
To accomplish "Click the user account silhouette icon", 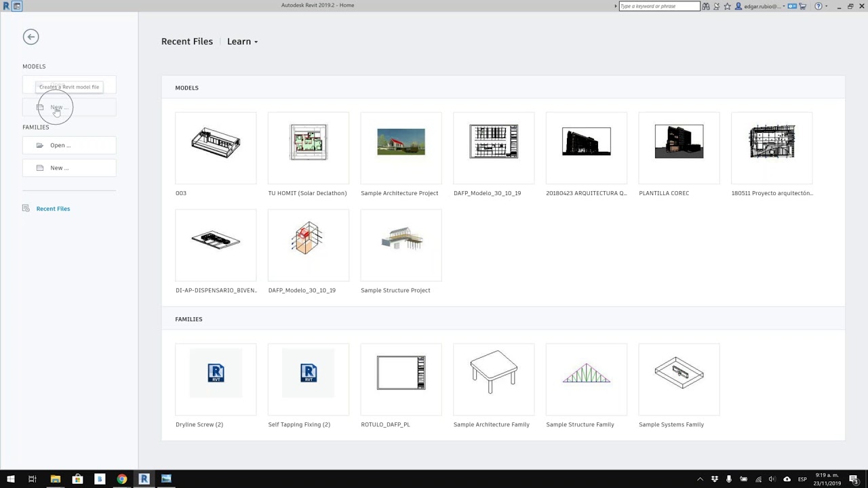I will tap(738, 6).
